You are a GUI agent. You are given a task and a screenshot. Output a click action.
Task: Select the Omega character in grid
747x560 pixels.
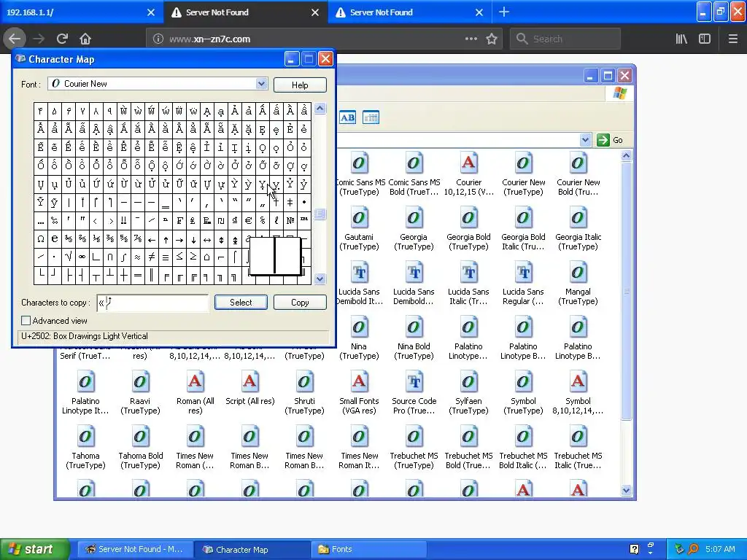pyautogui.click(x=41, y=239)
